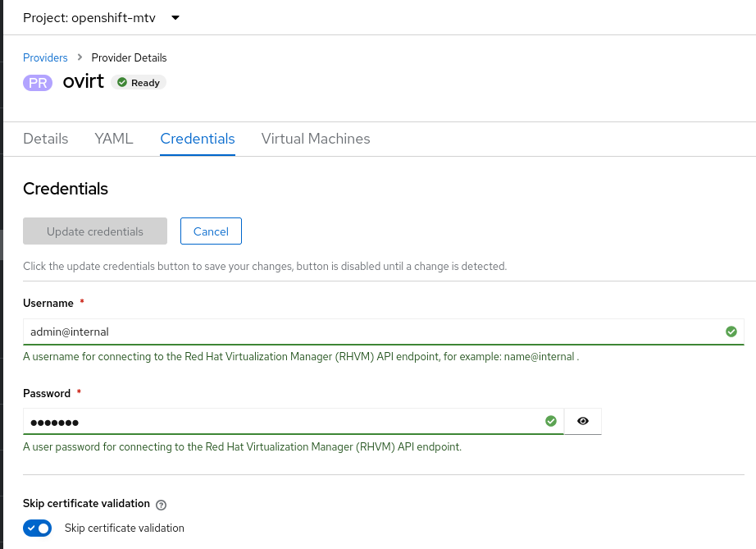756x549 pixels.
Task: Open the Project openshift-mtv dropdown
Action: pos(101,17)
